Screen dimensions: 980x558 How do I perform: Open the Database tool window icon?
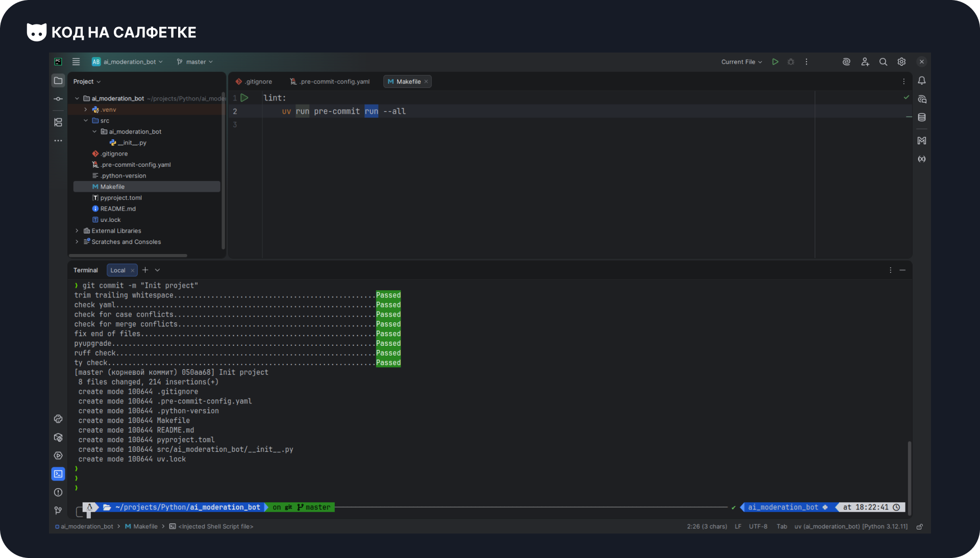tap(922, 117)
